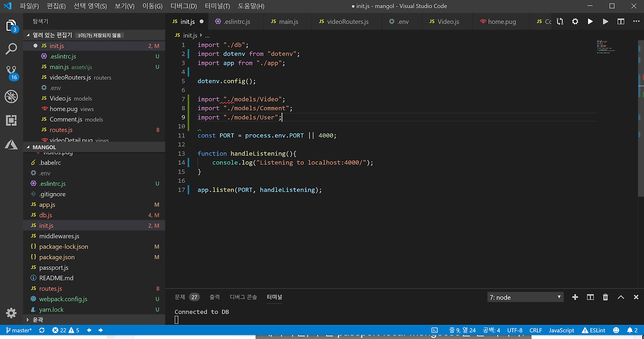Switch to the 문제 problems panel tab
Image resolution: width=644 pixels, height=339 pixels.
tap(187, 297)
